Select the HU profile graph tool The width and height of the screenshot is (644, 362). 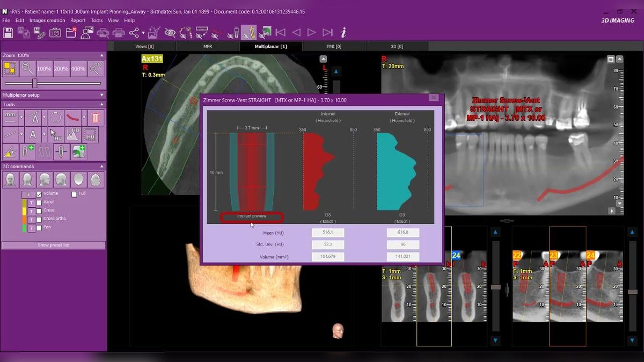pos(72,134)
